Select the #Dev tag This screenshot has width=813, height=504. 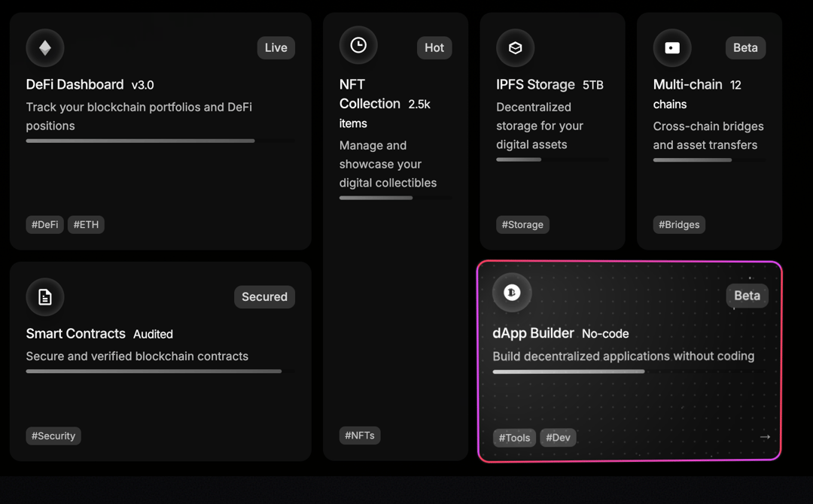558,438
